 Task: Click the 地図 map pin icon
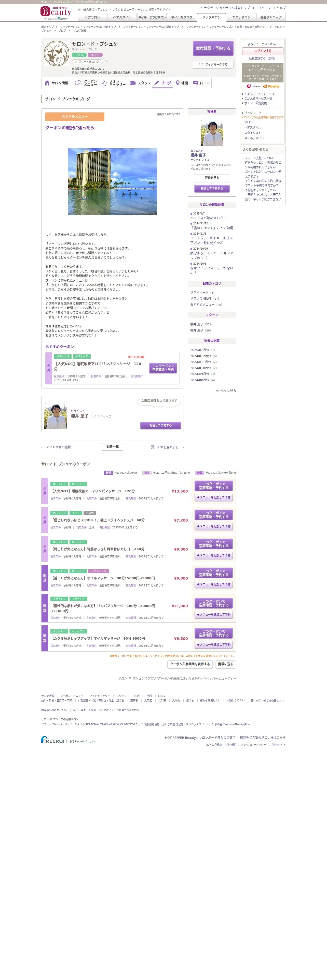click(178, 83)
